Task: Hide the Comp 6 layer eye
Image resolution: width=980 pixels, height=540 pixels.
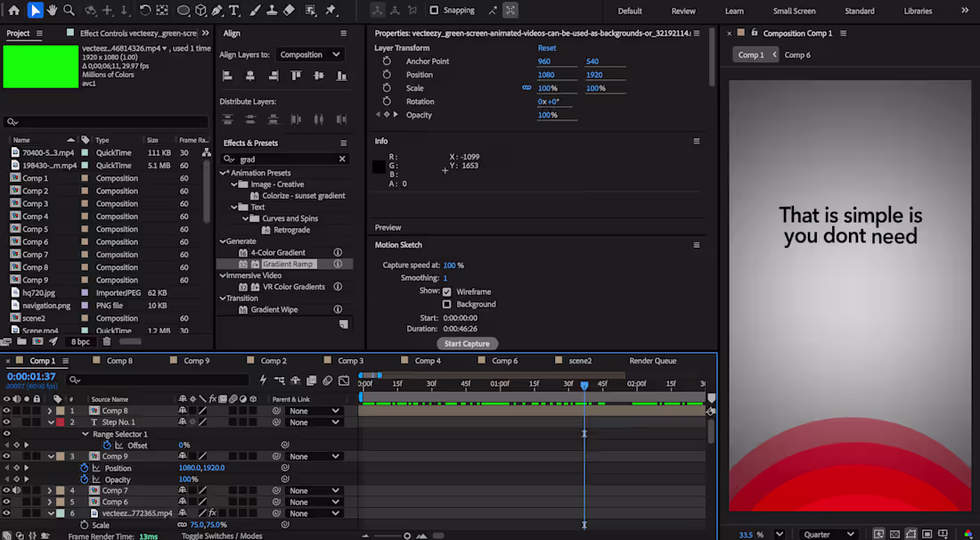Action: point(7,502)
